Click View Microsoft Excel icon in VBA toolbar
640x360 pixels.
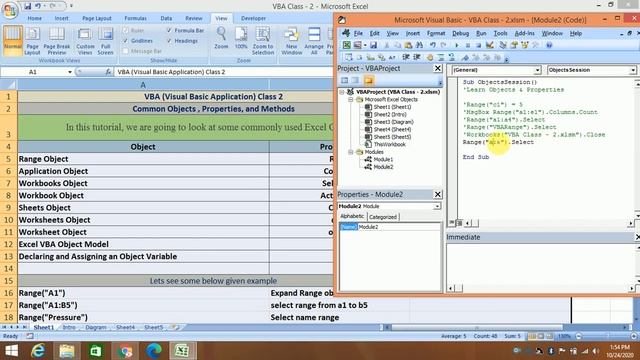coord(347,45)
